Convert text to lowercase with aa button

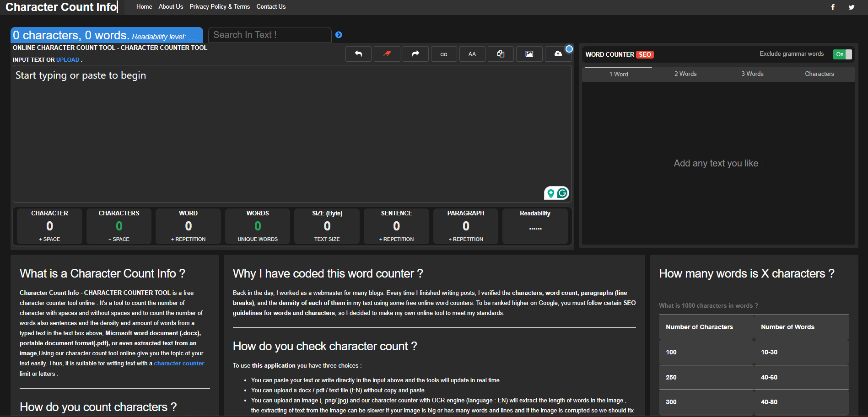pyautogui.click(x=444, y=54)
